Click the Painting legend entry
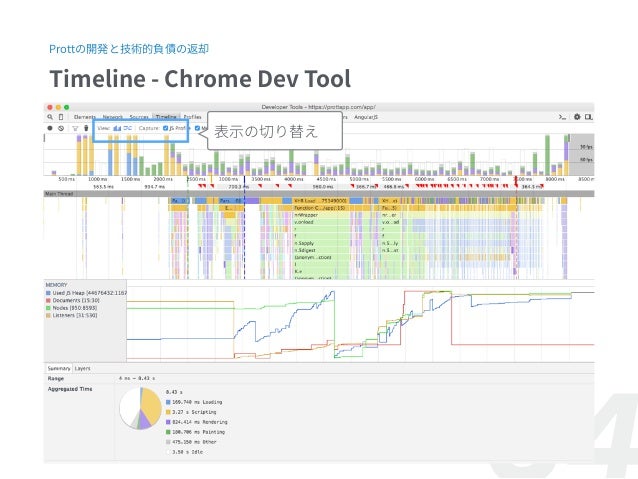 point(195,432)
